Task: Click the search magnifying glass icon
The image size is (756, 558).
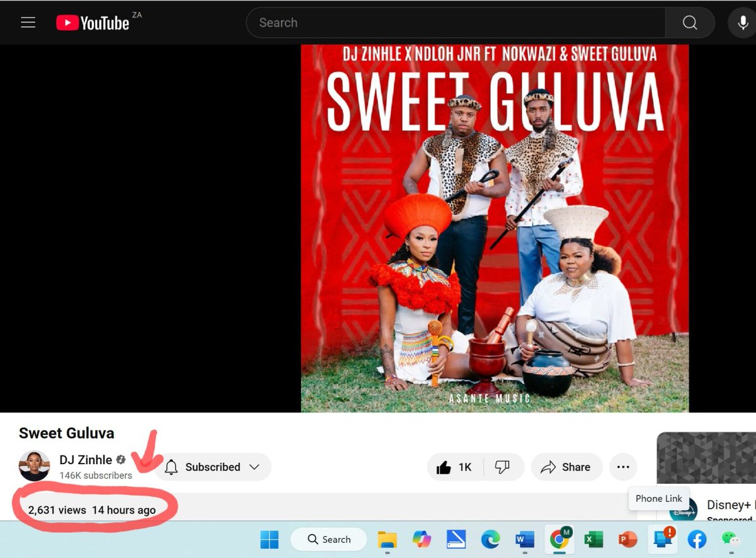Action: click(x=689, y=22)
